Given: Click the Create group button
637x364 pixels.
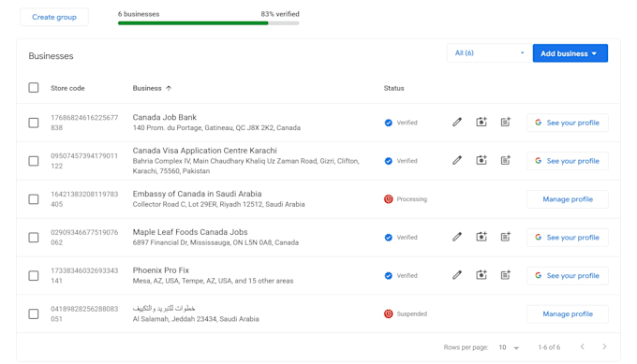Looking at the screenshot, I should click(54, 17).
